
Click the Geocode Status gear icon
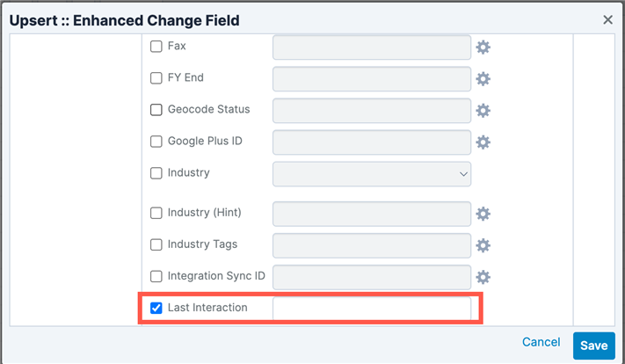(483, 111)
